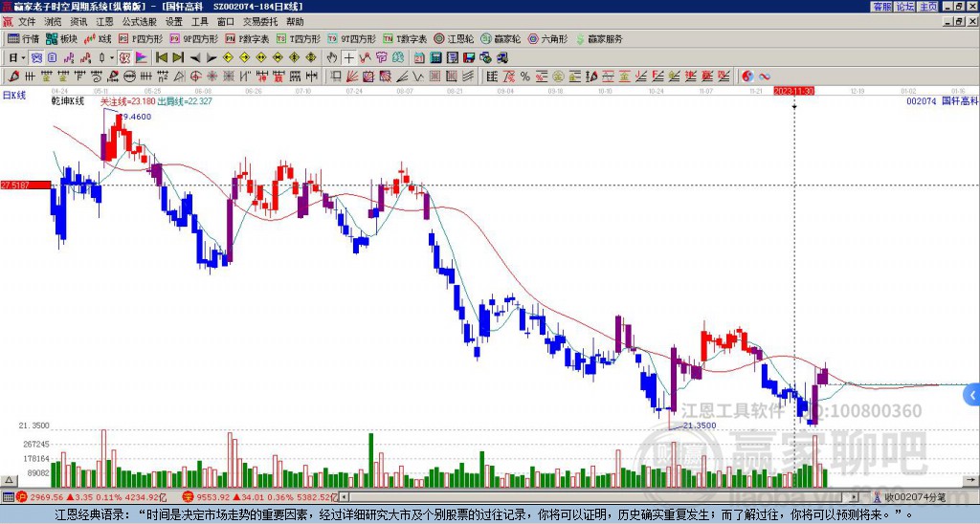Select the angle line tool

click(402, 76)
